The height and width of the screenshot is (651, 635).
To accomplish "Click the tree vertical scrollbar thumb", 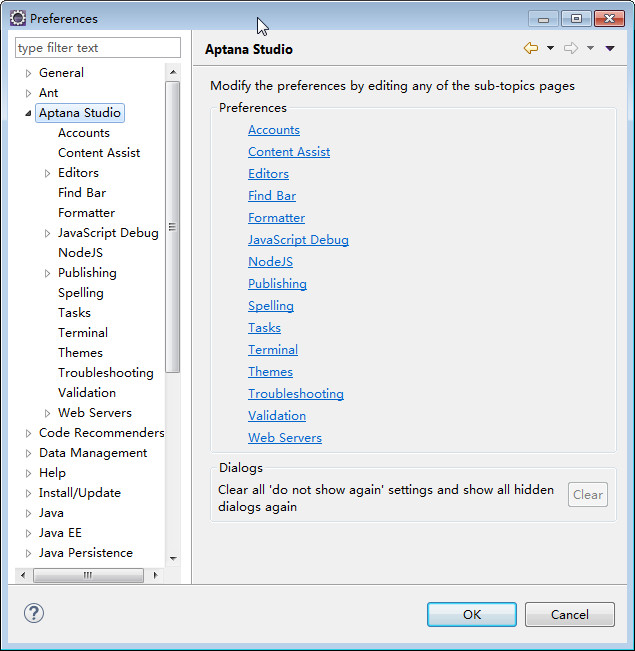I will pos(172,227).
